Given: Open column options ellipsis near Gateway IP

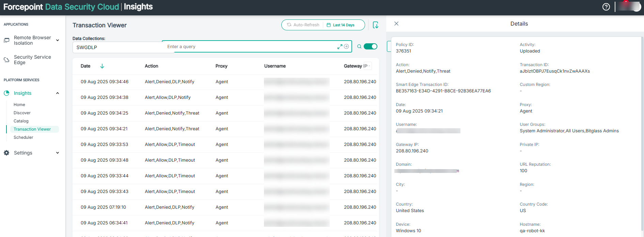Looking at the screenshot, I should click(x=367, y=66).
